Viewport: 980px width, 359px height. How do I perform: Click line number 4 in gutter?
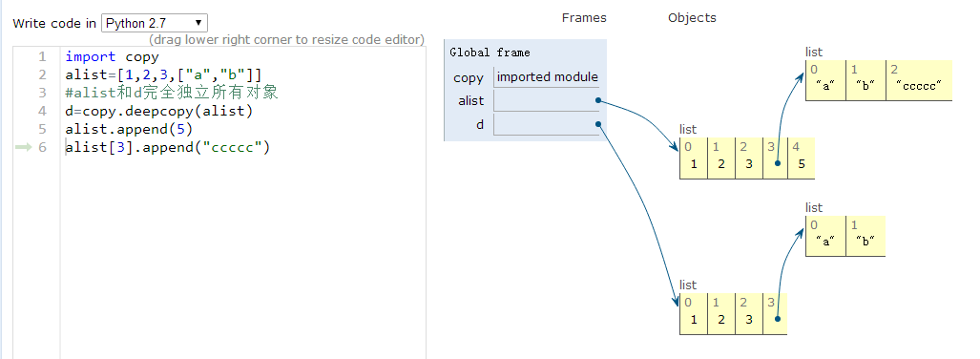[42, 112]
